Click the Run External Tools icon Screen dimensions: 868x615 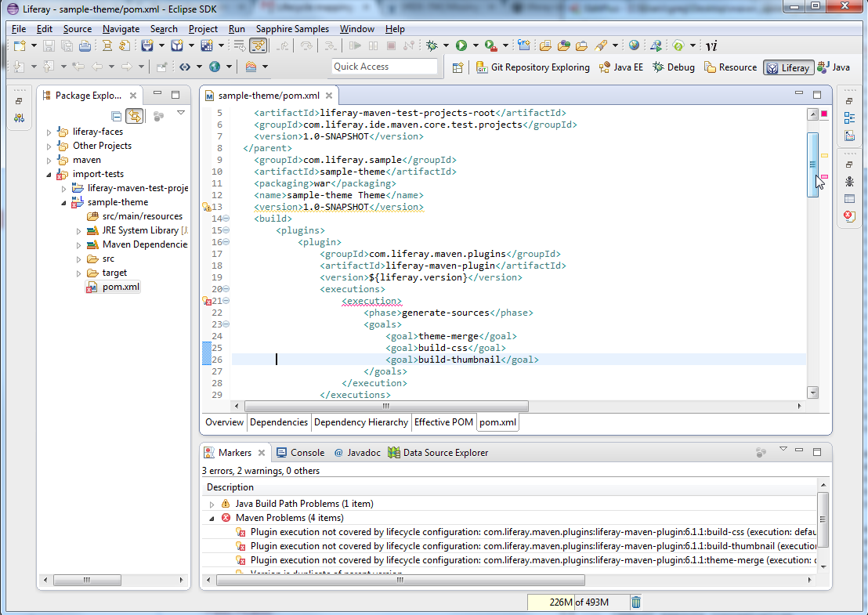pyautogui.click(x=490, y=46)
